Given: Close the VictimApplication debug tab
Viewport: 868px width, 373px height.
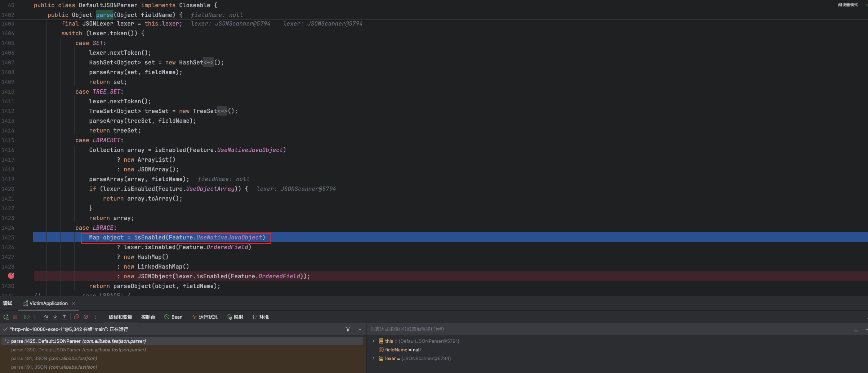Looking at the screenshot, I should (74, 304).
